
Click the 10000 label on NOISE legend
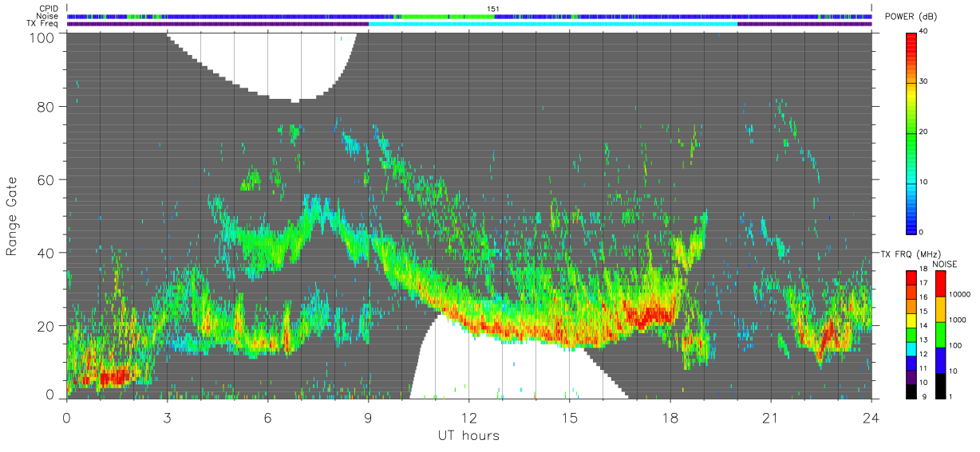click(962, 294)
